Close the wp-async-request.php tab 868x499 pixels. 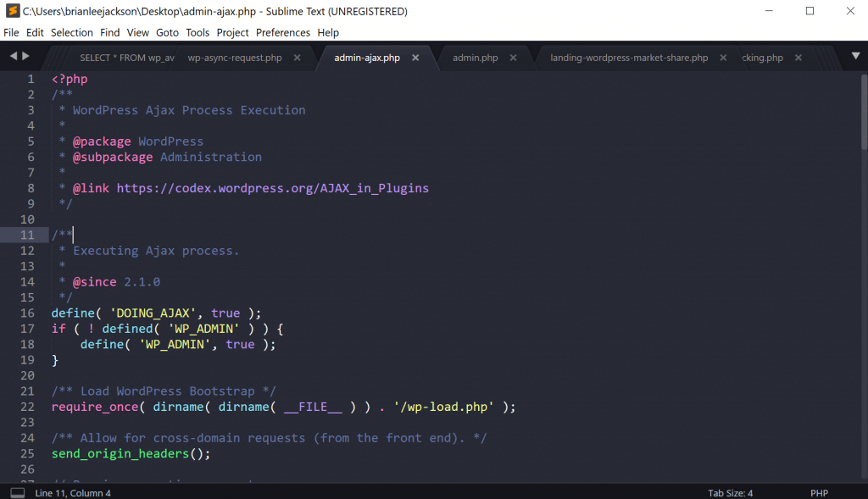point(297,58)
